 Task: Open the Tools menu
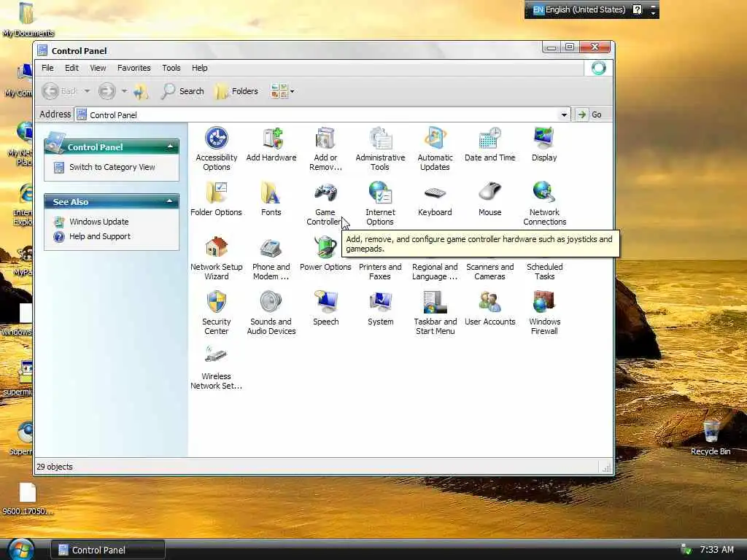click(x=171, y=68)
